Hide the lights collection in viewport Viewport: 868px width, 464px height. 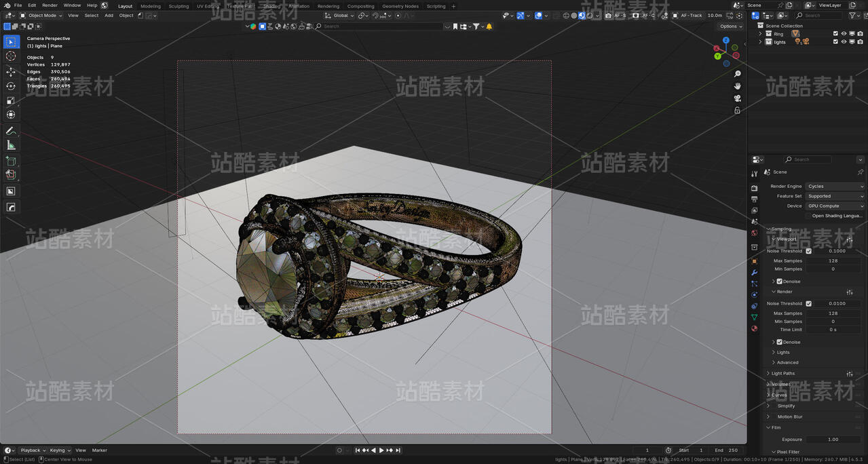[x=844, y=41]
